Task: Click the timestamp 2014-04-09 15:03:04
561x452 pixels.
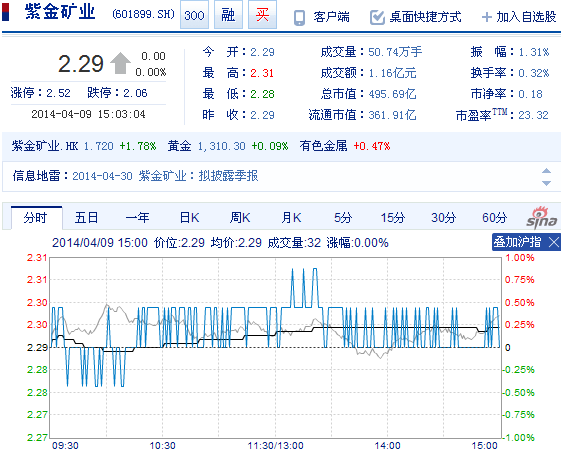Action: click(x=88, y=114)
